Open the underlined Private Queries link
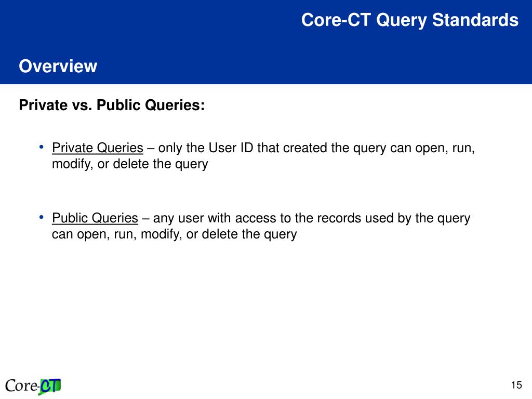 97,148
